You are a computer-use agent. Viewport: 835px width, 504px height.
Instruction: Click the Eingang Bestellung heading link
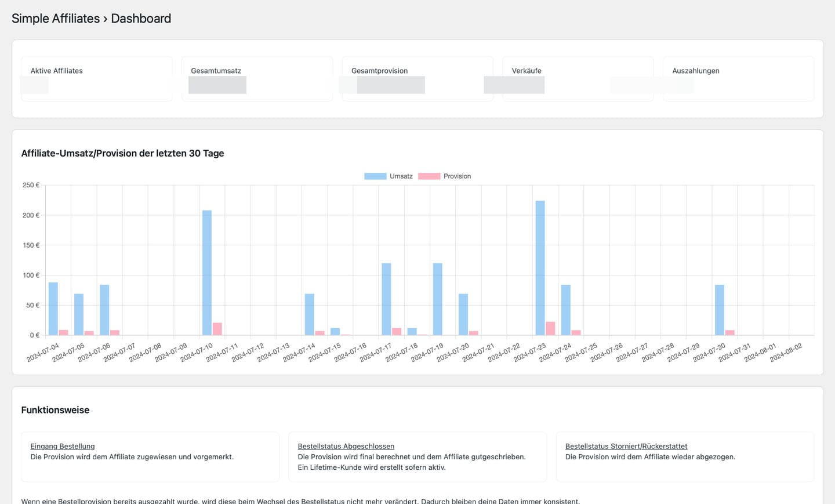pyautogui.click(x=63, y=446)
